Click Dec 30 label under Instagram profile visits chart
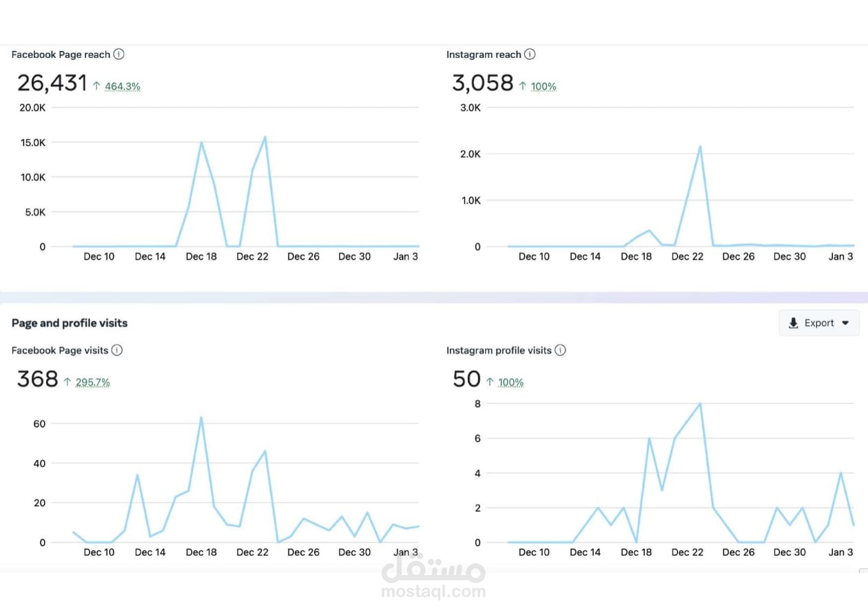868x613 pixels. [x=789, y=552]
